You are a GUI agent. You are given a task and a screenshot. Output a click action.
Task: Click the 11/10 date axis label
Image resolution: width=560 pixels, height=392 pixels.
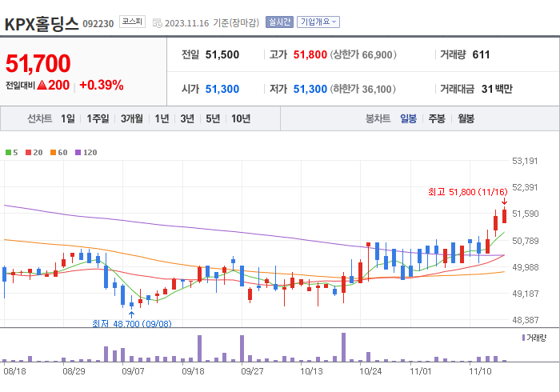coord(480,371)
